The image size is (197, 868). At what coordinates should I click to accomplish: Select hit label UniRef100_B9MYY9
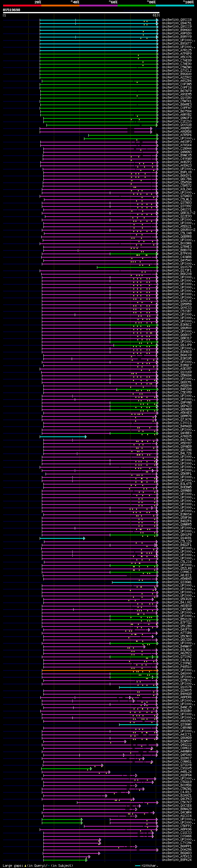[177, 37]
